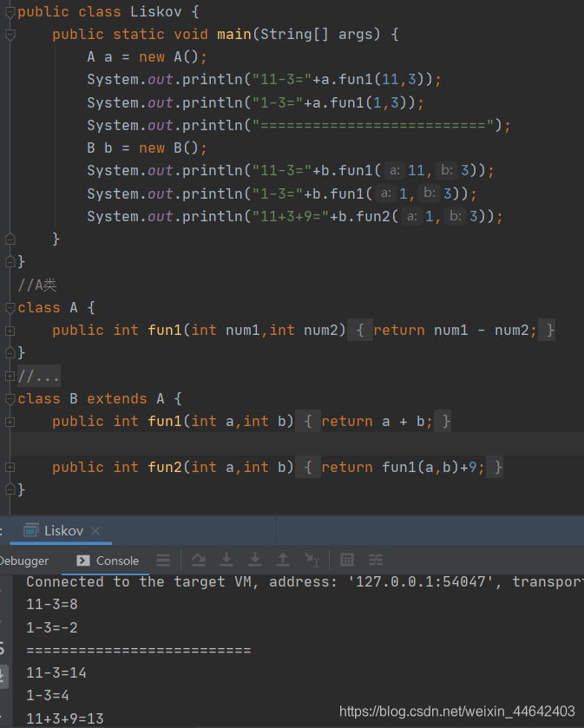This screenshot has height=728, width=584.
Task: Collapse the public class Liskov block
Action: pos(10,12)
